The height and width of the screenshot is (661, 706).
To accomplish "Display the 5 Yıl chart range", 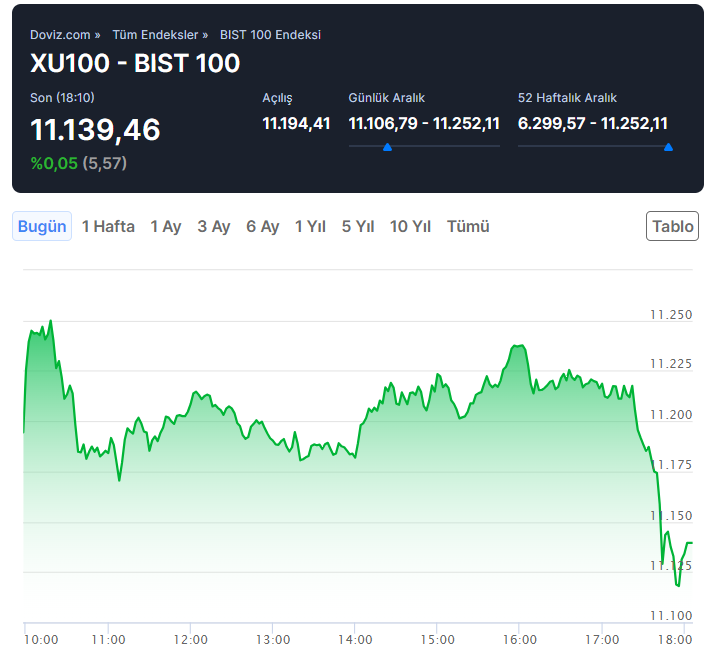I will pos(358,226).
